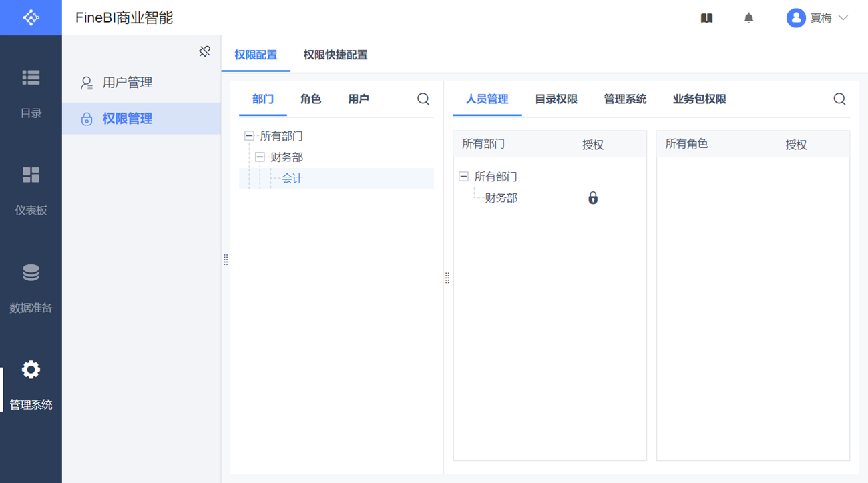Select the 角色 tab
This screenshot has width=868, height=483.
click(x=310, y=99)
